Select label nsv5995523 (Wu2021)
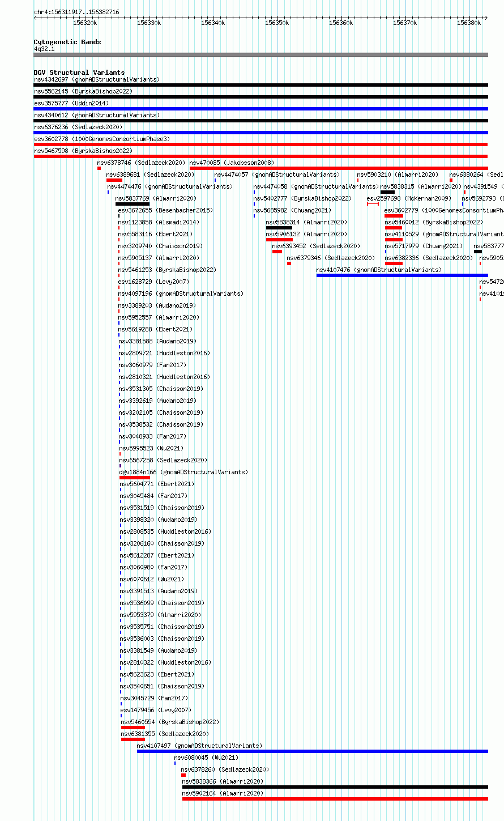Screen dimensions: 504x821 [x=151, y=448]
